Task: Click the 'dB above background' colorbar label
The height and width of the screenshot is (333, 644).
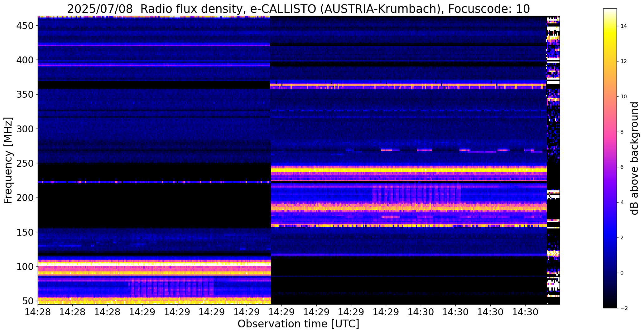Action: click(634, 158)
